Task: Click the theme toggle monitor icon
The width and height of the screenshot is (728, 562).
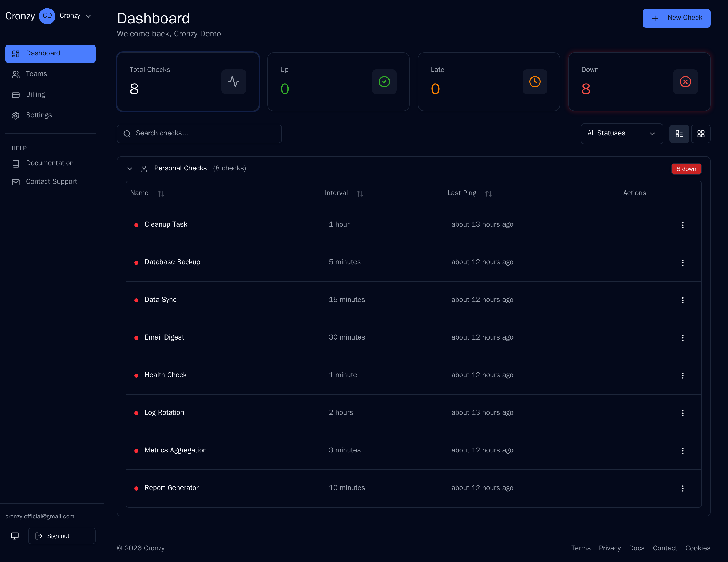Action: click(x=15, y=536)
